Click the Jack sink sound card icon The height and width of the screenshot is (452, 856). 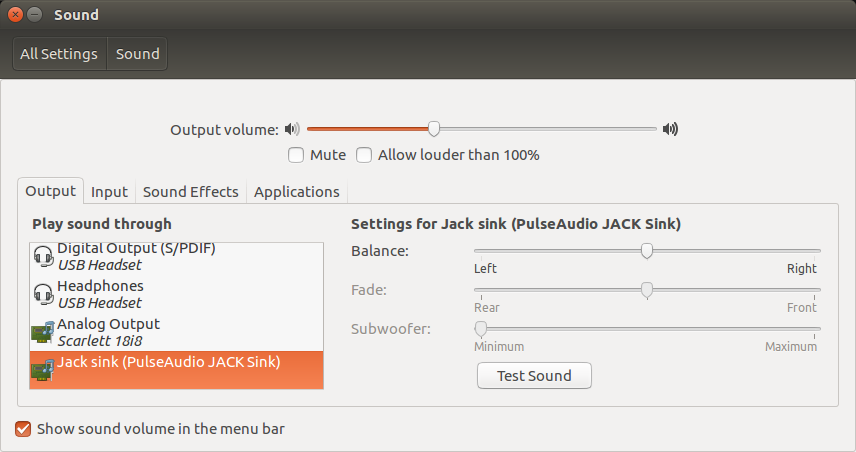tap(43, 370)
